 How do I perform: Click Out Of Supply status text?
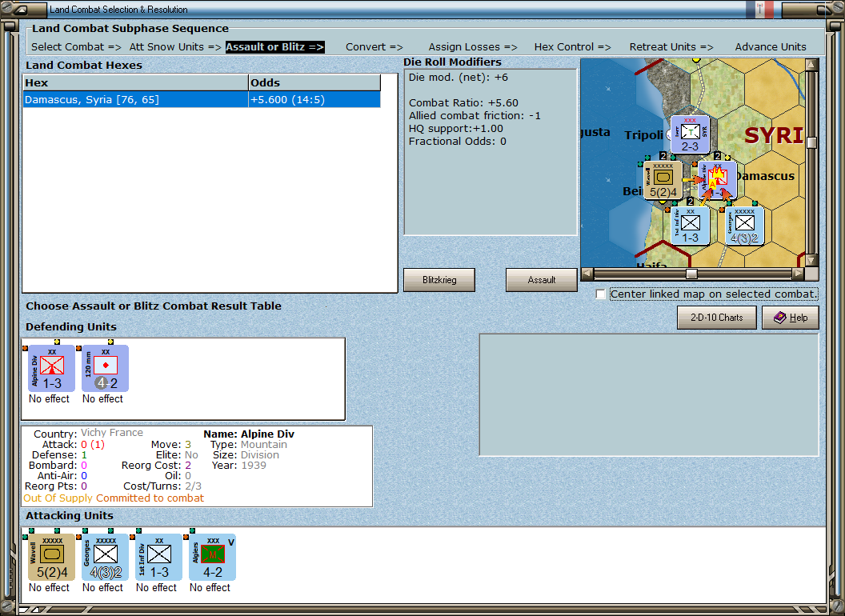[58, 498]
